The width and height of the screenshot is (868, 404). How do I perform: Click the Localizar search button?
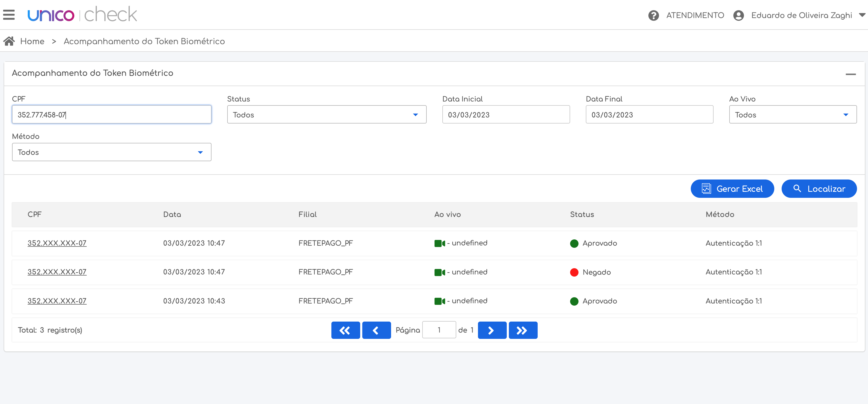coord(819,189)
